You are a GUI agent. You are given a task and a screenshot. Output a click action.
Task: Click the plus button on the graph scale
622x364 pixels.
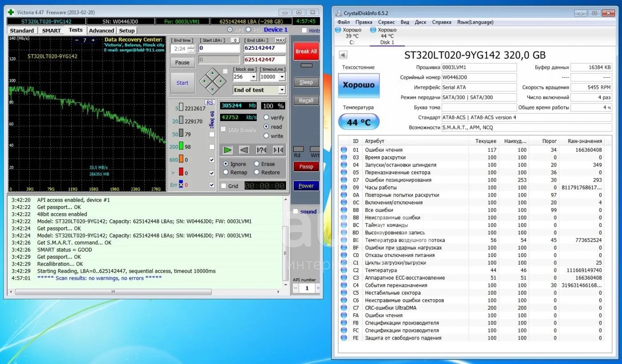pyautogui.click(x=92, y=40)
